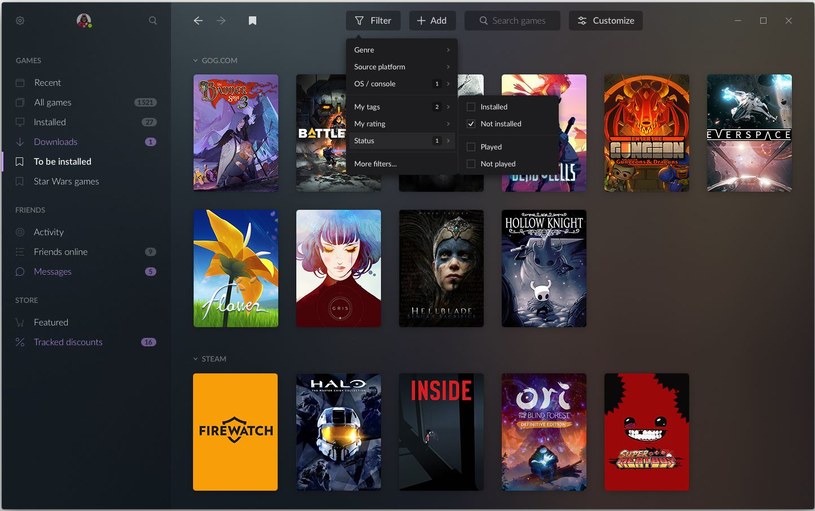Open the settings gear icon

20,21
